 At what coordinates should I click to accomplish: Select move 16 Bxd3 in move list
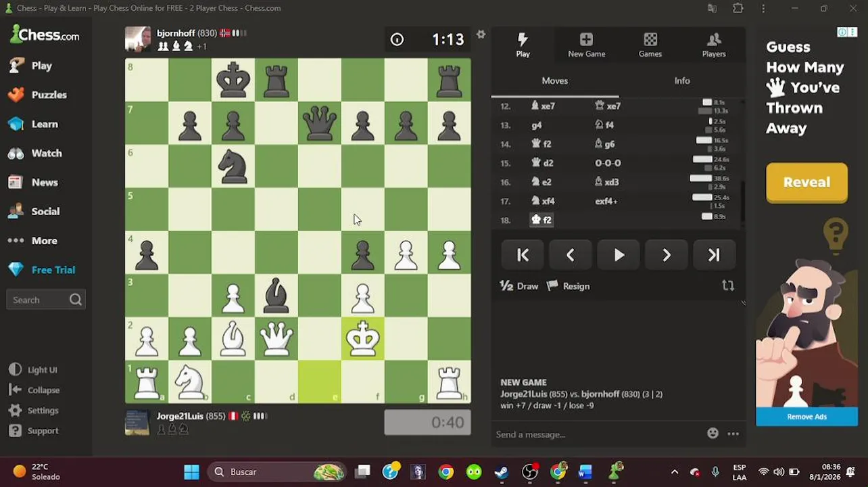606,182
